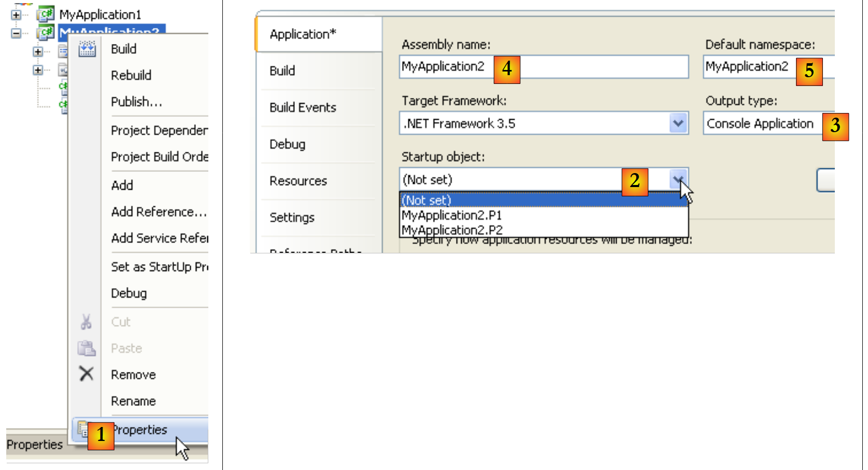
Task: Switch to the Build Events tab
Action: point(303,108)
